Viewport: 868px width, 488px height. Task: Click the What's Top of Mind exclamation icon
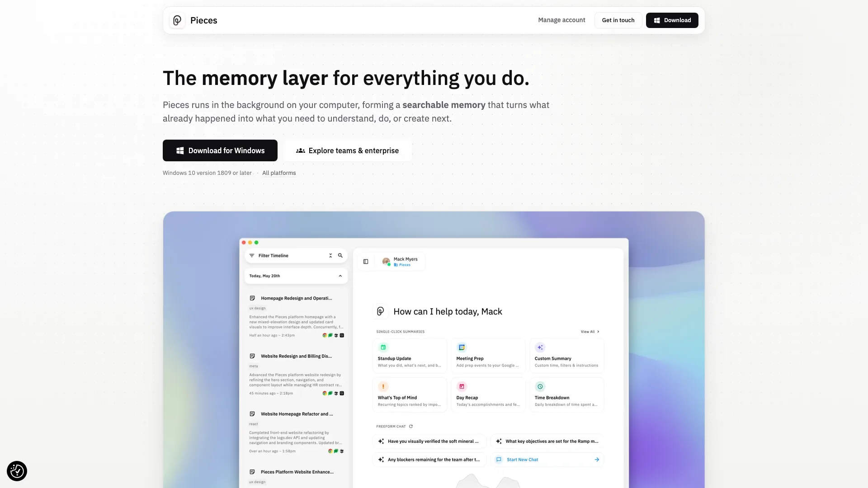pos(383,387)
